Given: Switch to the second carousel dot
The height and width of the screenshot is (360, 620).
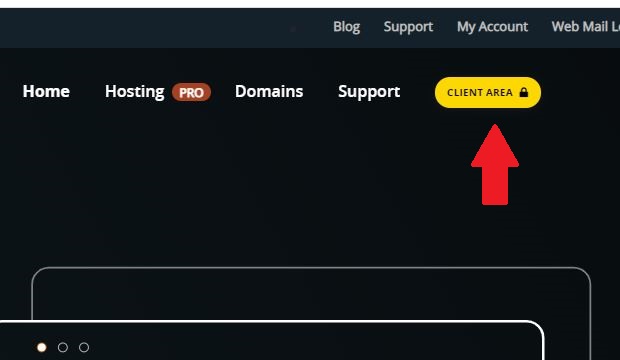Looking at the screenshot, I should (62, 347).
